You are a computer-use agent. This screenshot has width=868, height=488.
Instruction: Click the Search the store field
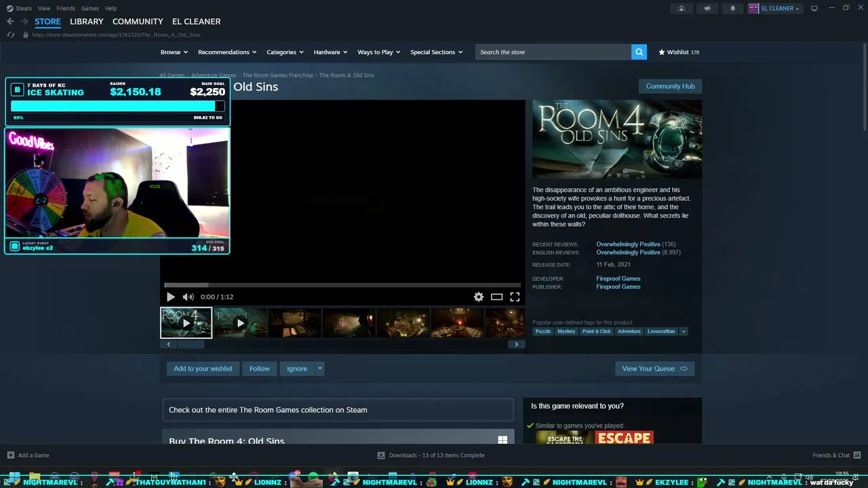pos(553,52)
